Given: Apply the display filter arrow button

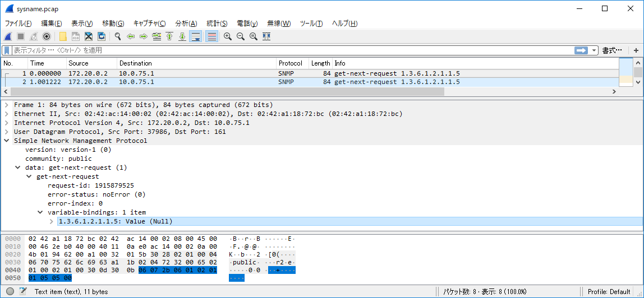Looking at the screenshot, I should (581, 50).
